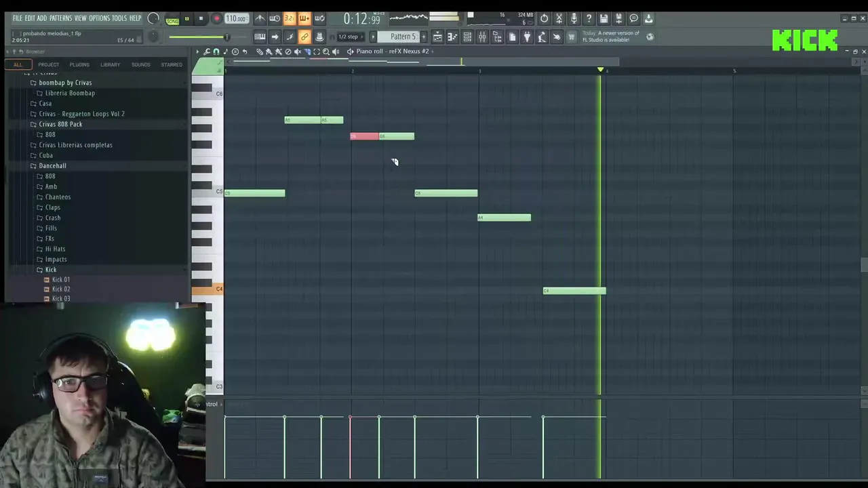Collapse the Dancehall folder in browser
The height and width of the screenshot is (488, 868).
pos(52,166)
